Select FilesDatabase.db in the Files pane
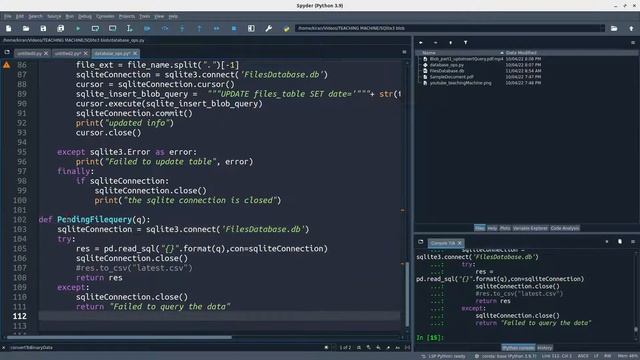Viewport: 640px width, 360px height. [x=447, y=71]
